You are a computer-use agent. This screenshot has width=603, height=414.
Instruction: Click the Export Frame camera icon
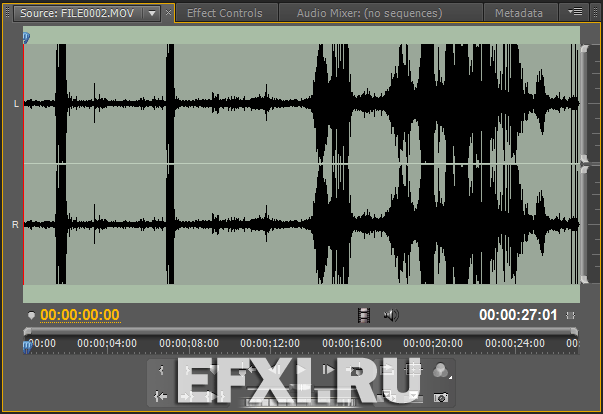(441, 397)
